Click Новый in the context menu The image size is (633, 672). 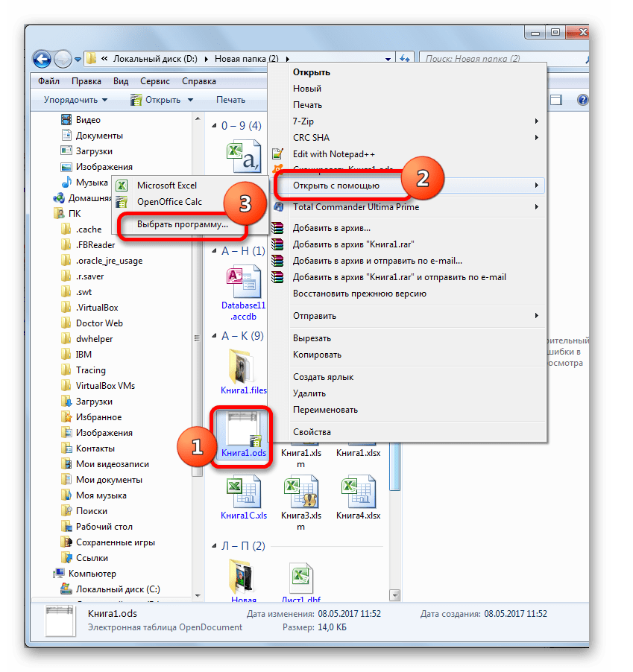point(307,89)
